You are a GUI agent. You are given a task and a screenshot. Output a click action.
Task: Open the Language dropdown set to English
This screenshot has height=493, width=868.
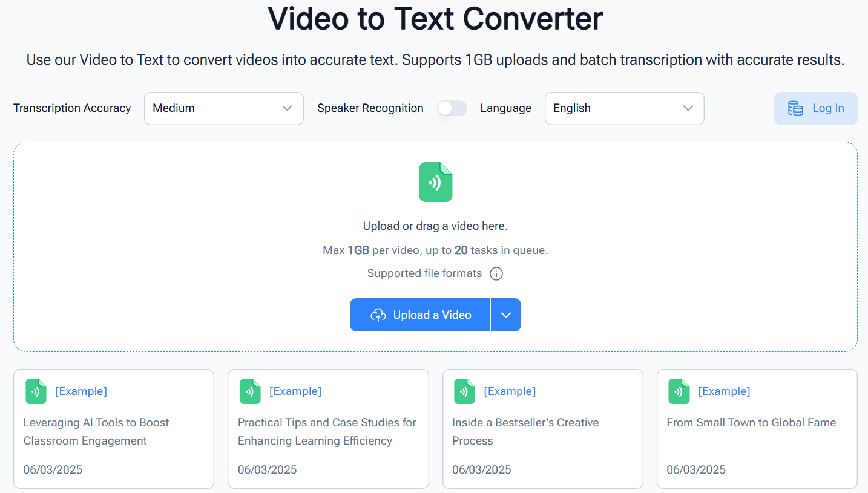coord(624,108)
